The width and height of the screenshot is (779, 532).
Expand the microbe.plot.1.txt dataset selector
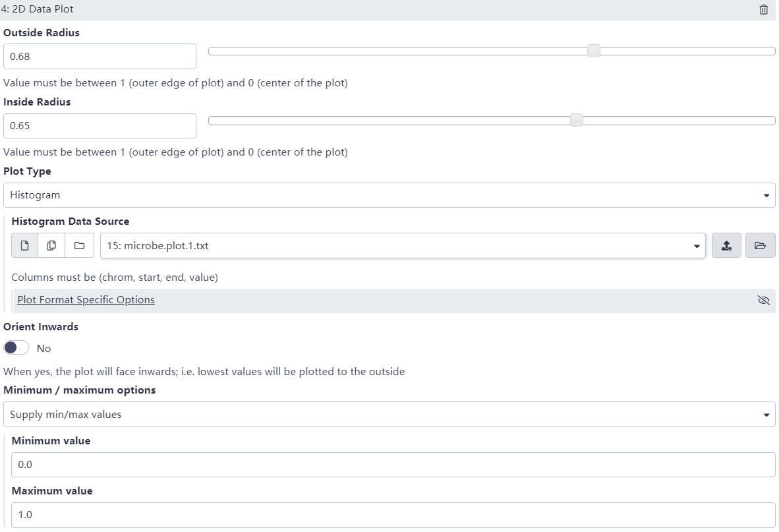(402, 246)
